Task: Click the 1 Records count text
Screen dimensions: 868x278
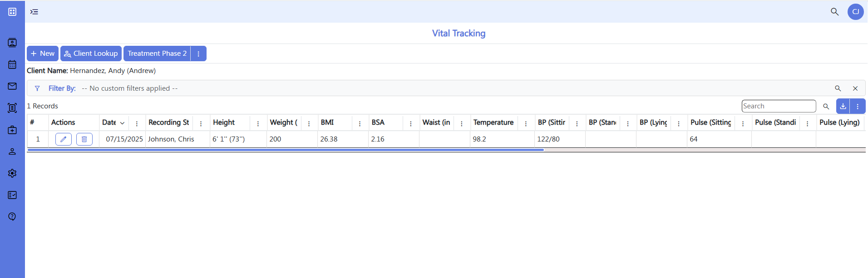Action: pos(42,106)
